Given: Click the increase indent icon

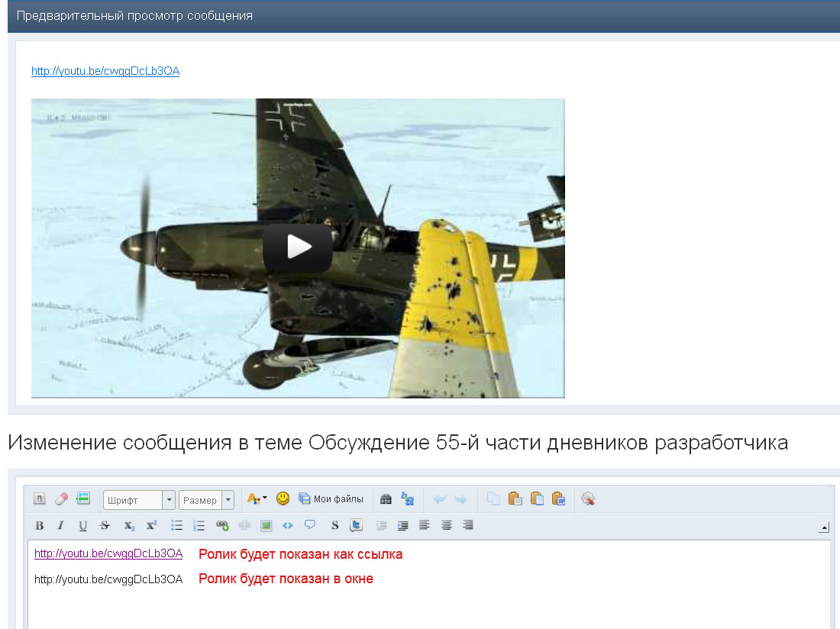Looking at the screenshot, I should [403, 526].
